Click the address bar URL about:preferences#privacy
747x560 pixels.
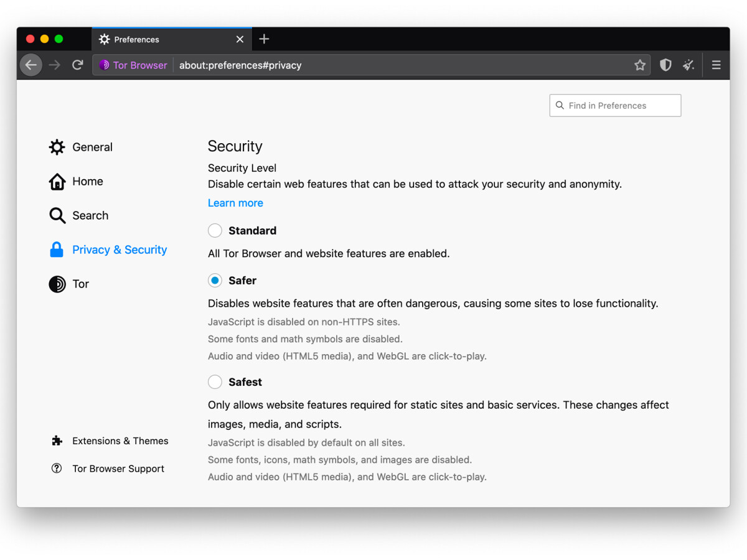tap(240, 65)
